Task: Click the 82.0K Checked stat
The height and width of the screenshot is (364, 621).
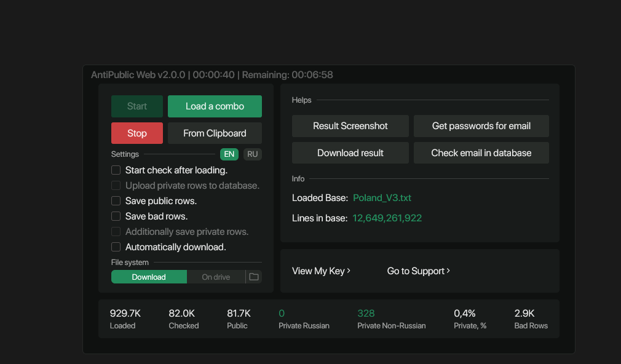Action: point(184,319)
